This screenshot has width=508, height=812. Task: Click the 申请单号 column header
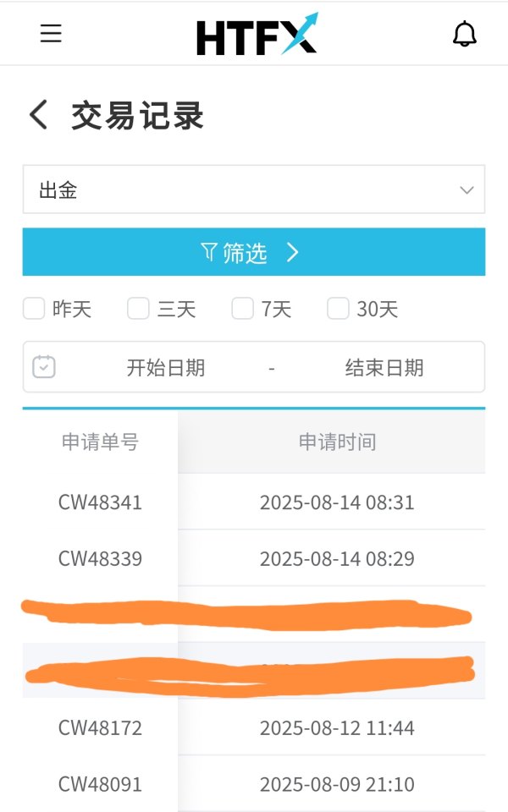click(x=100, y=442)
